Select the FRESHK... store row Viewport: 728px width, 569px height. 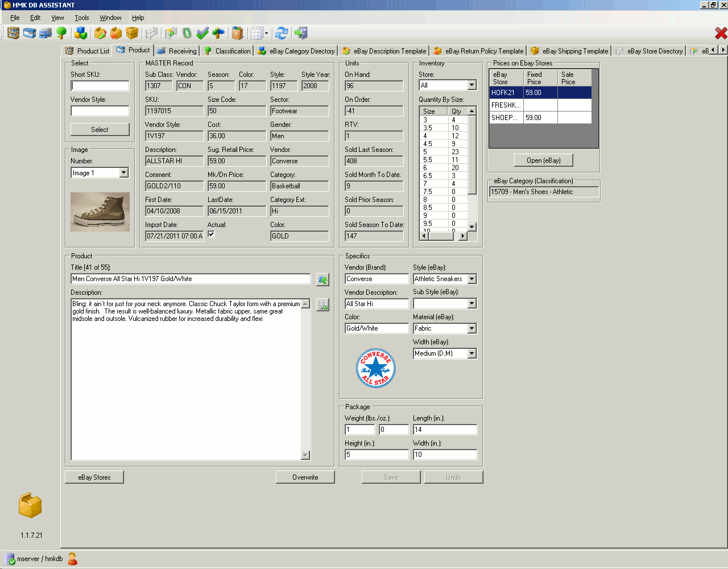[540, 105]
